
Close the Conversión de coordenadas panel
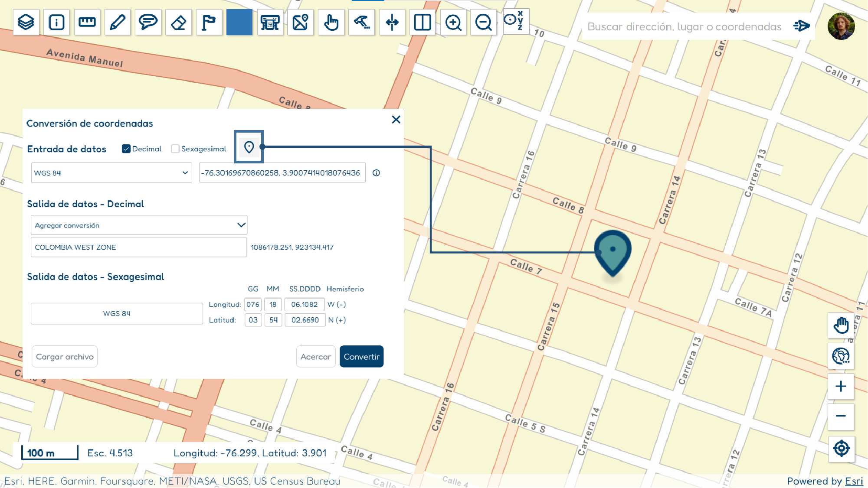[396, 120]
